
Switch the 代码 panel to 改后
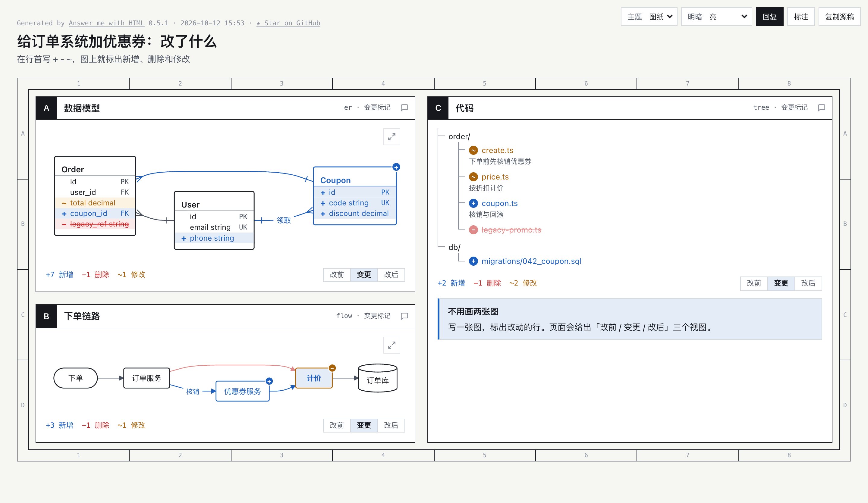[808, 283]
